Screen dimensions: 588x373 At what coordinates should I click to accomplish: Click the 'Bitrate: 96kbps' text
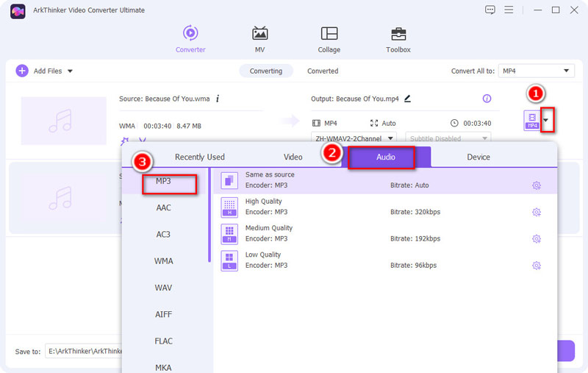pos(413,265)
